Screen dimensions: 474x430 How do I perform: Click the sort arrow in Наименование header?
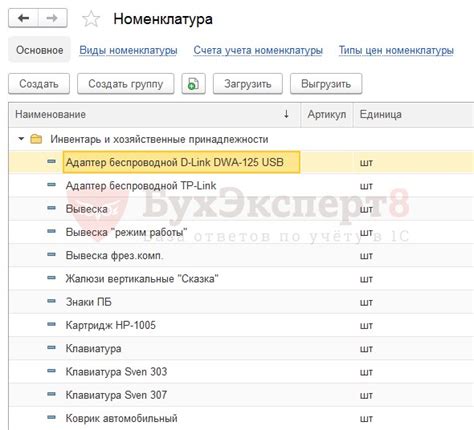point(286,114)
